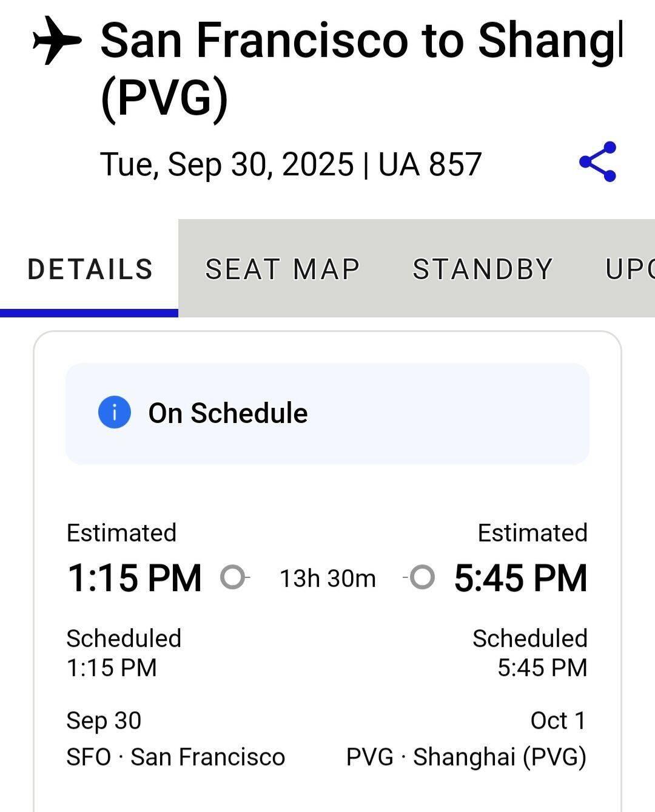655x812 pixels.
Task: Switch to the SEAT MAP tab
Action: tap(283, 269)
